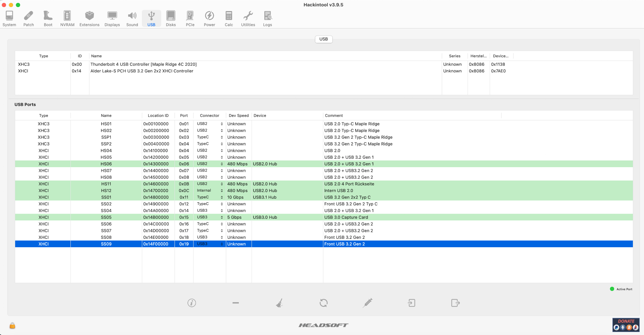Click the comment 'USB 3.2 Gen 2x2 Typ C'
This screenshot has width=644, height=335.
pos(347,197)
